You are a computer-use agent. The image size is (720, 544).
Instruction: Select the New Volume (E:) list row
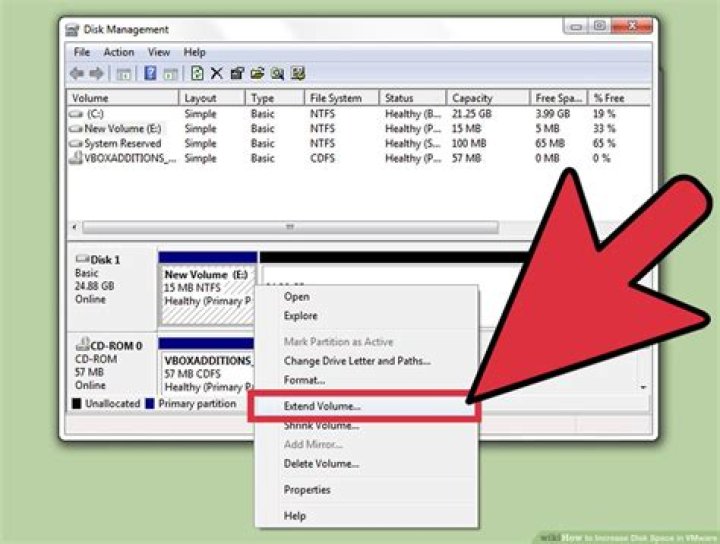click(359, 129)
